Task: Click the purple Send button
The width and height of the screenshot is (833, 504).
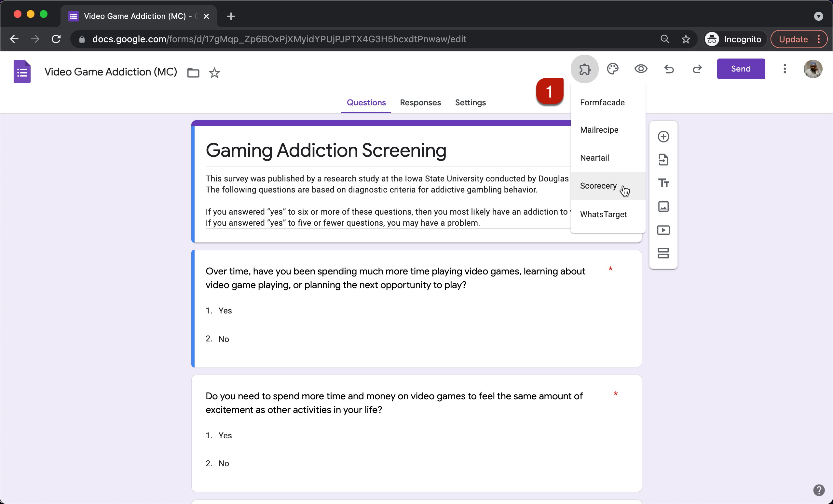Action: coord(741,69)
